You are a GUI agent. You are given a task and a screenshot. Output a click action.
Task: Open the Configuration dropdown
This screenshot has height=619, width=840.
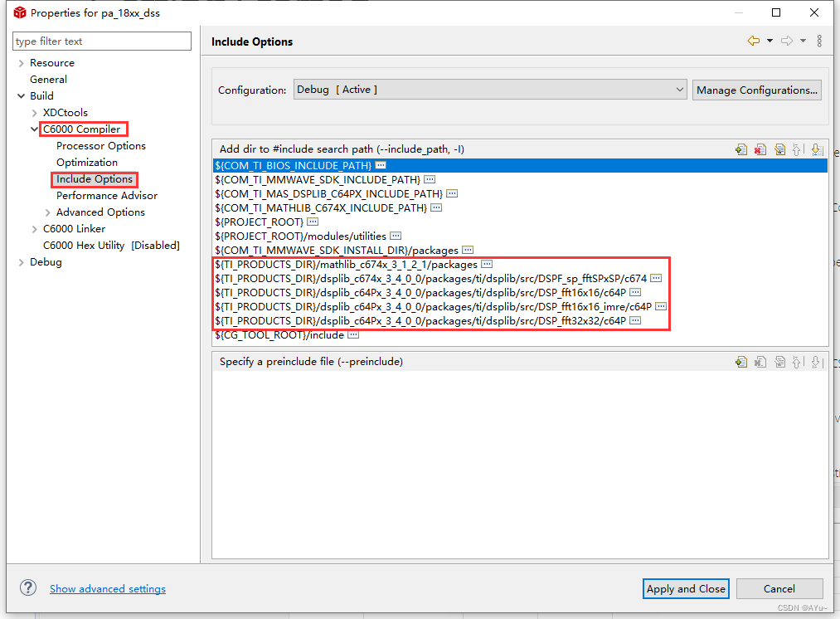coord(489,90)
